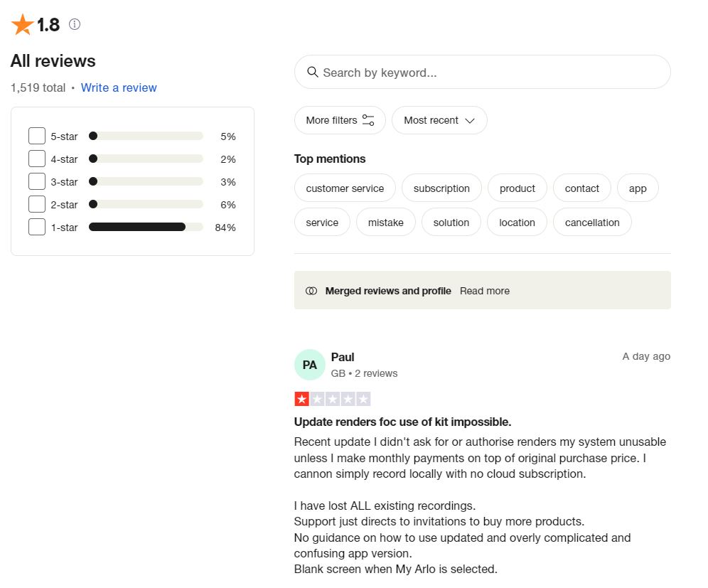Check the 1-star filter checkbox

click(37, 227)
